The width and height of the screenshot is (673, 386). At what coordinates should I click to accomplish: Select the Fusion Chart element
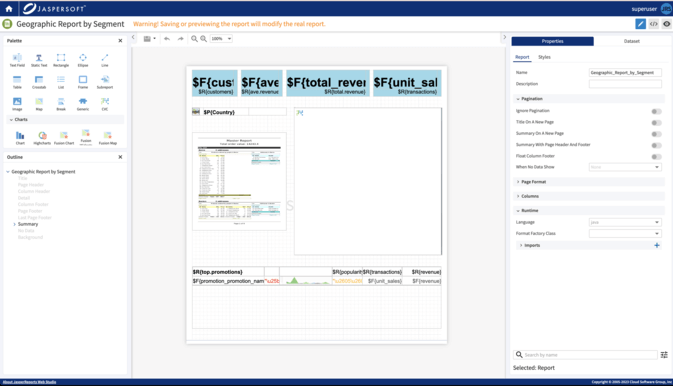(x=64, y=138)
